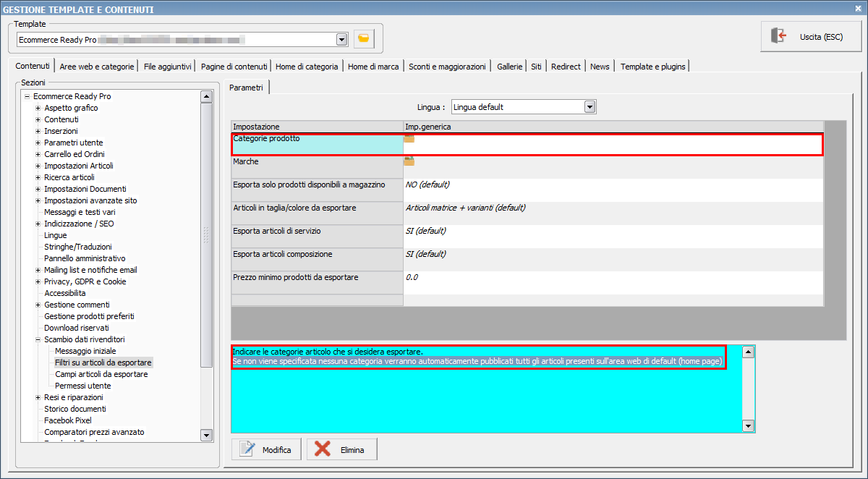Screen dimensions: 868x479
Task: Collapse the Ecommerce Ready Pro root node
Action: (27, 96)
